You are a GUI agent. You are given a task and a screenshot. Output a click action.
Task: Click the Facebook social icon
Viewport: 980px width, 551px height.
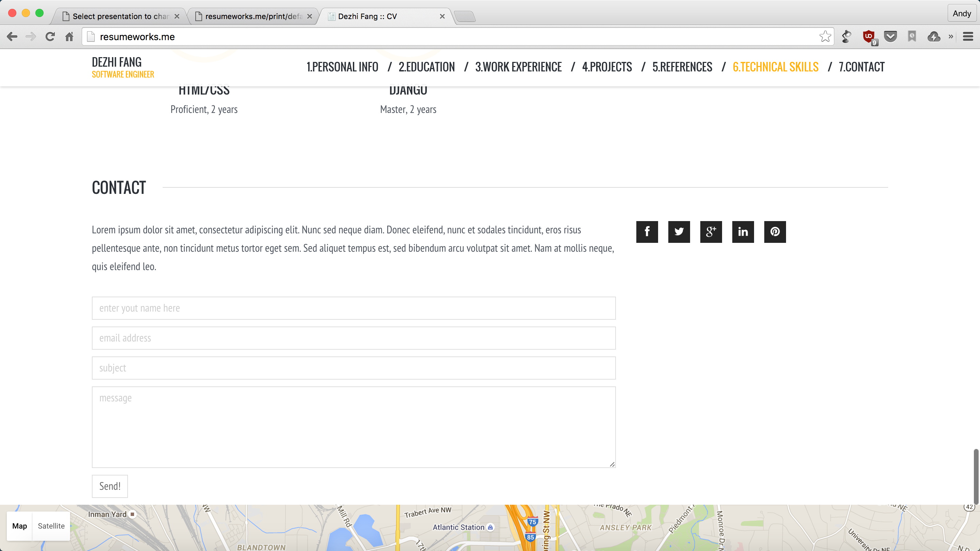click(x=647, y=232)
